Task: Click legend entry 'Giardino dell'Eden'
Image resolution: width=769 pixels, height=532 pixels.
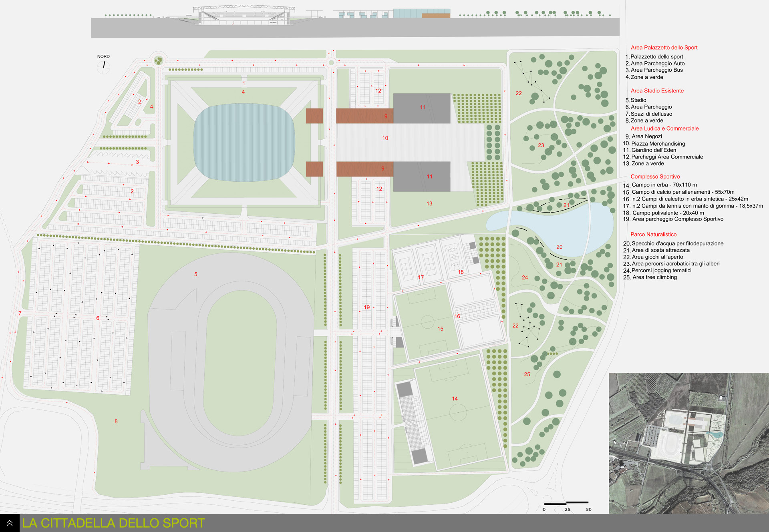Action: click(x=654, y=150)
